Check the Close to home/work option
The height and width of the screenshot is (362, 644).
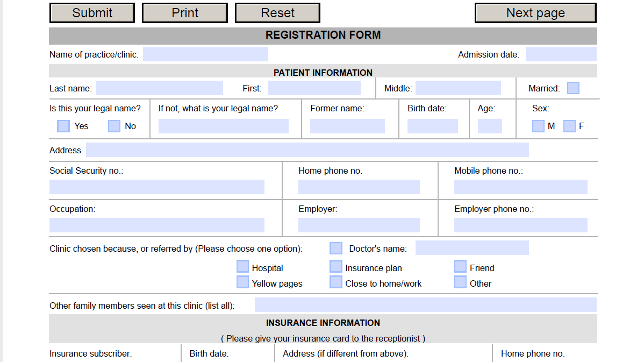[336, 282]
